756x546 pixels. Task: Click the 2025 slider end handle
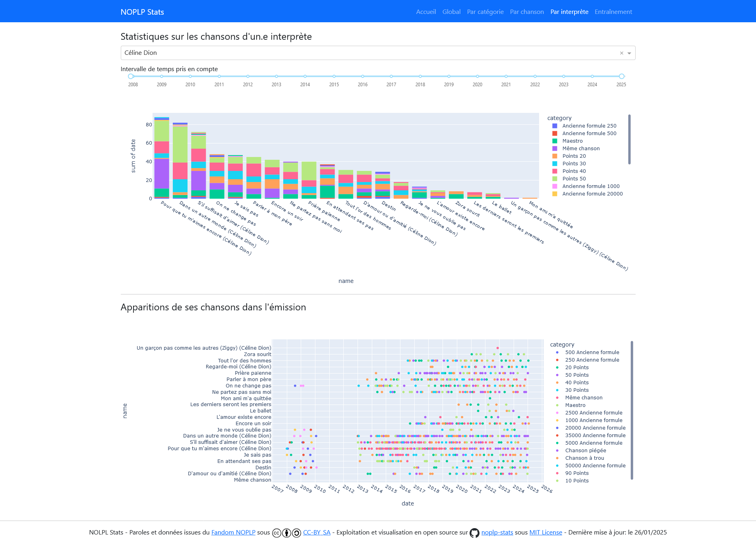622,76
